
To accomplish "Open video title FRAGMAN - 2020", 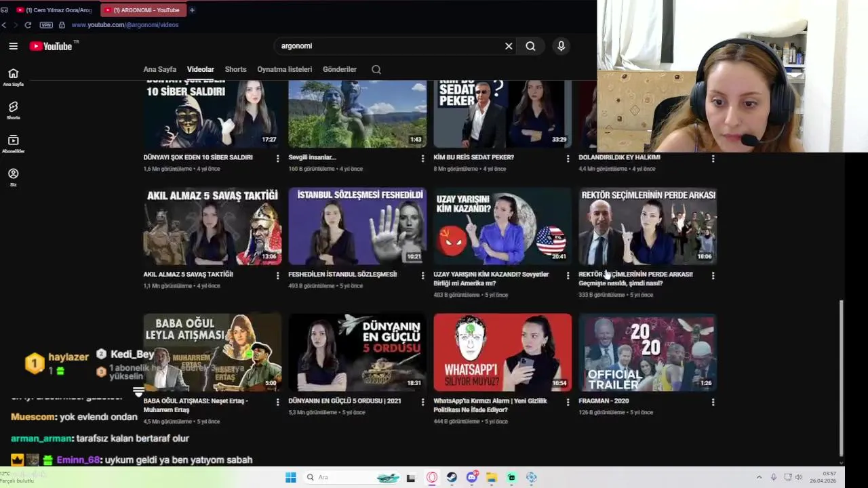I will coord(604,401).
